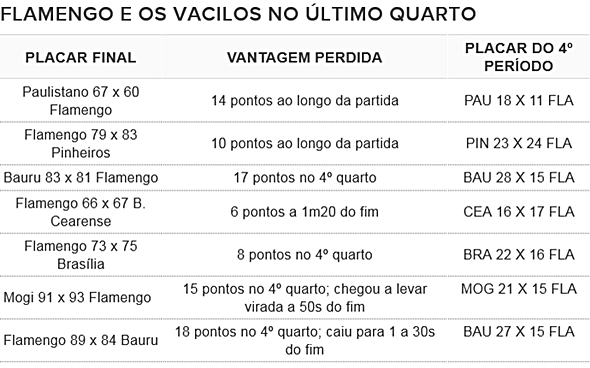The width and height of the screenshot is (590, 368).
Task: Select '14 pontos ao longo da partida' cell
Action: pos(304,101)
